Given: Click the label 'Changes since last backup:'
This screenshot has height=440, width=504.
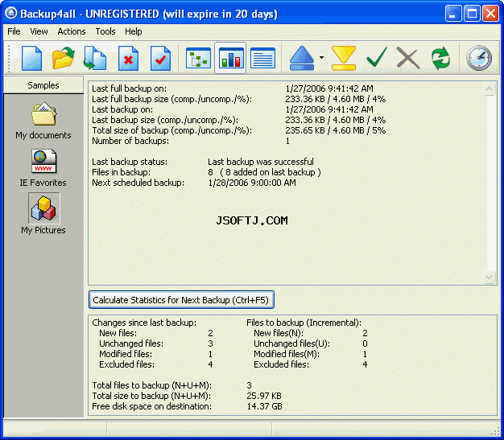Looking at the screenshot, I should click(x=144, y=323).
